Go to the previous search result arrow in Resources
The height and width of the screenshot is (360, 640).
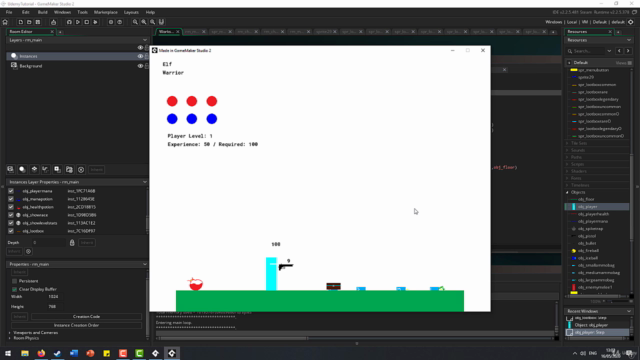620,51
